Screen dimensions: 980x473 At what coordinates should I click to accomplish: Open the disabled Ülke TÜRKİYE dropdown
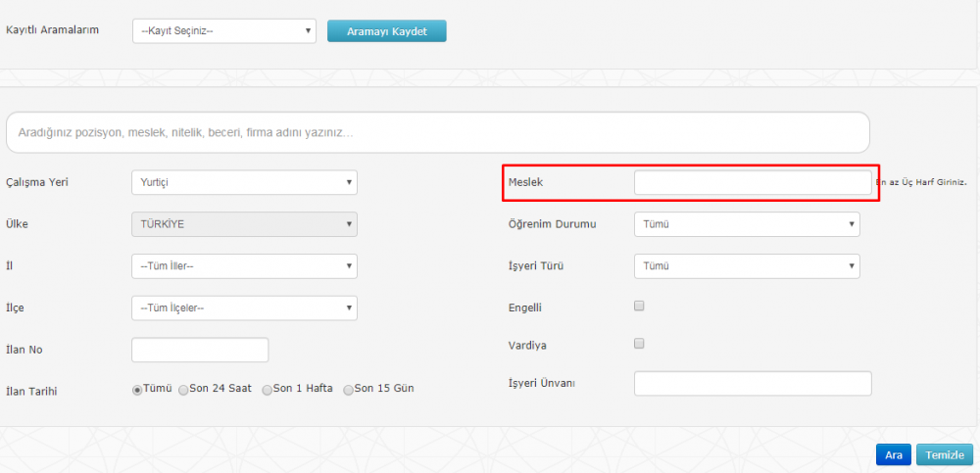[244, 224]
